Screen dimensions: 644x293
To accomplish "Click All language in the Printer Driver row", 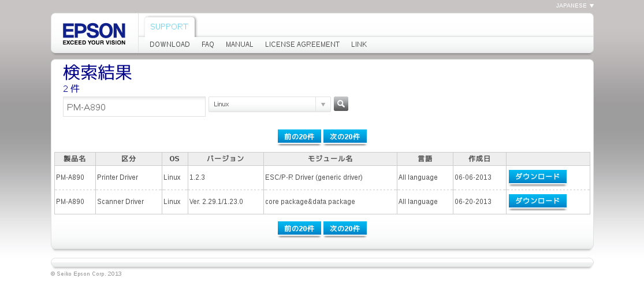I will [x=418, y=177].
